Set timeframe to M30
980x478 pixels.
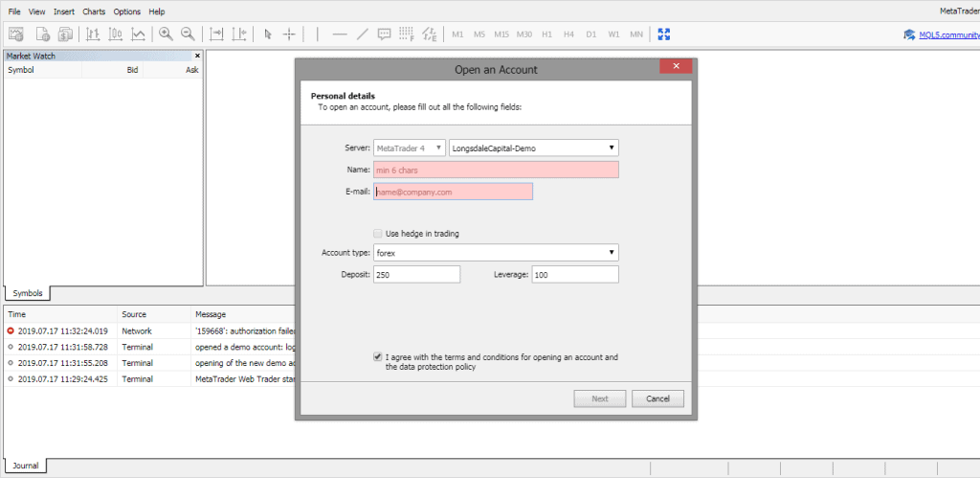click(524, 34)
